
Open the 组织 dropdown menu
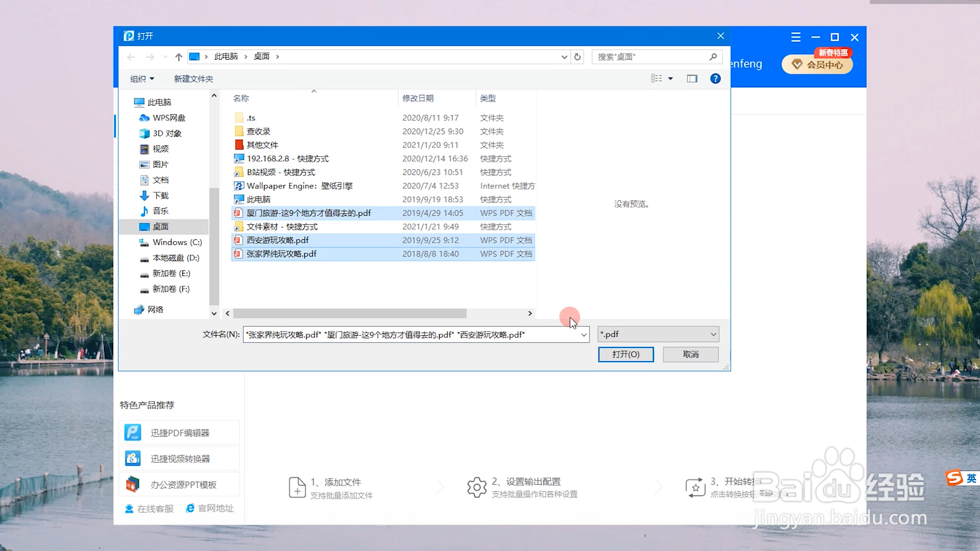[x=141, y=79]
